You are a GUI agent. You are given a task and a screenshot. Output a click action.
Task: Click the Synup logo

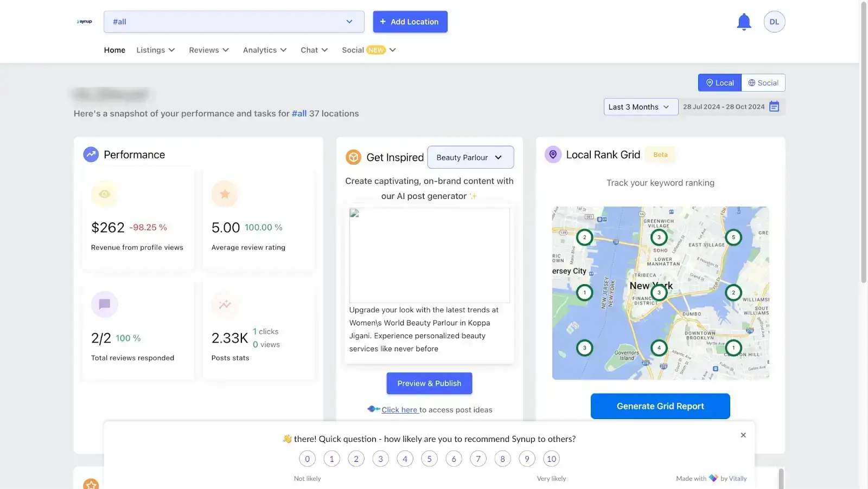(x=85, y=22)
